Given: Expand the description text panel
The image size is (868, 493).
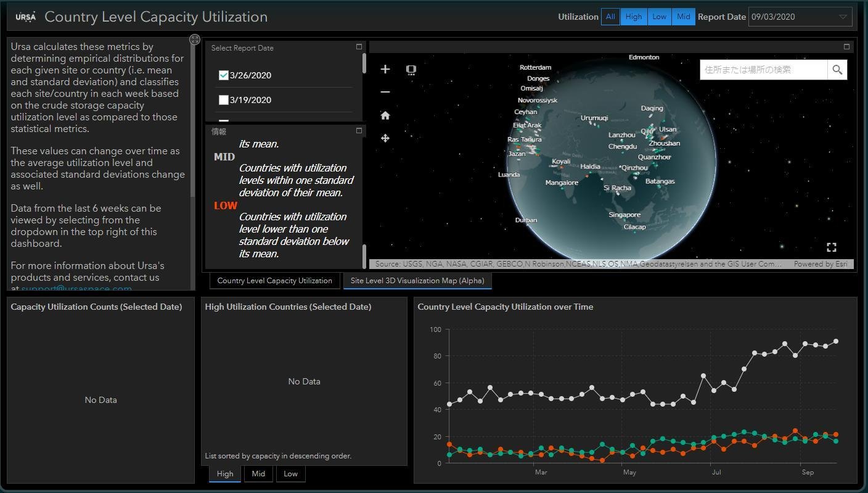Looking at the screenshot, I should (x=195, y=39).
